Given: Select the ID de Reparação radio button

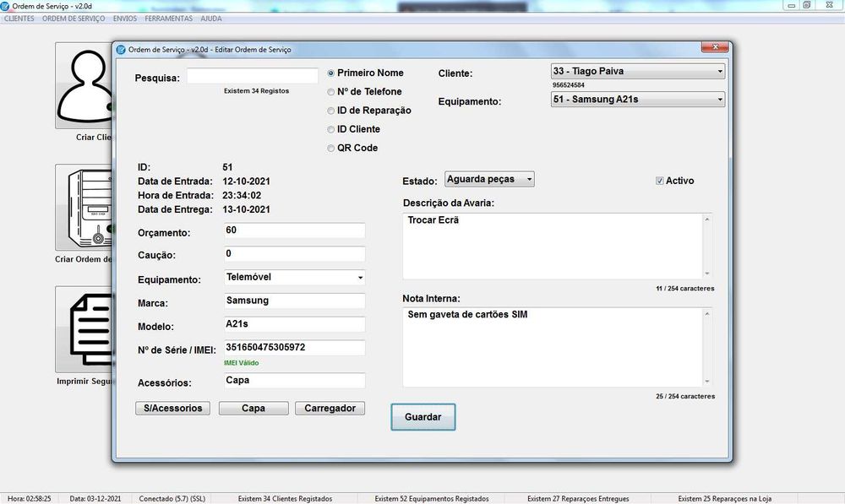Looking at the screenshot, I should pos(331,111).
